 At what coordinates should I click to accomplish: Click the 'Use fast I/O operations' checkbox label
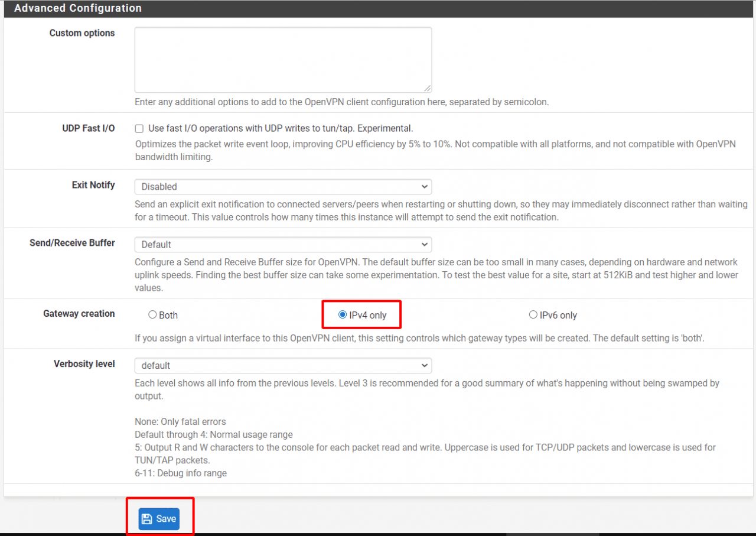coord(281,128)
